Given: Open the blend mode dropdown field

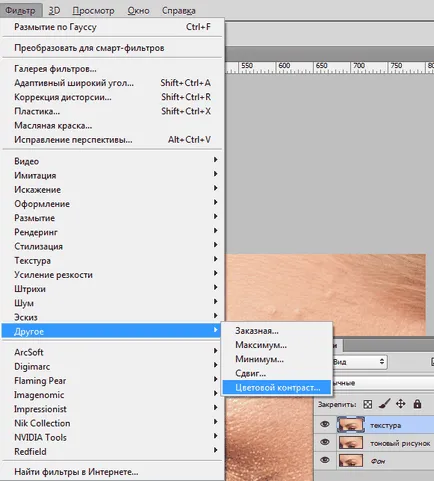Looking at the screenshot, I should point(383,383).
